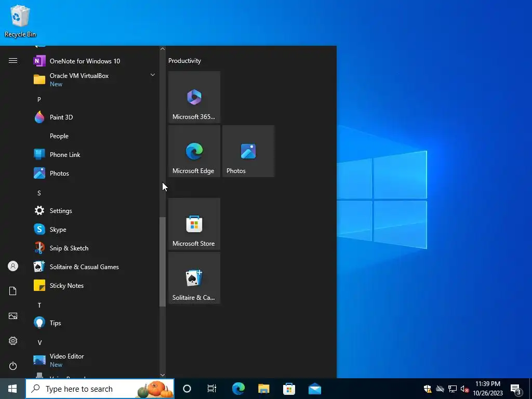Click the letter S group header
The width and height of the screenshot is (532, 399).
39,193
